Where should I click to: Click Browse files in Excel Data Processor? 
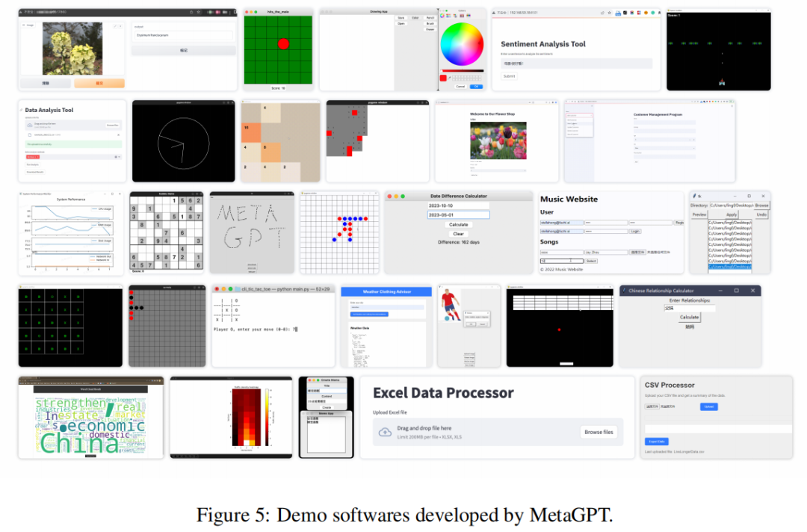coord(599,432)
